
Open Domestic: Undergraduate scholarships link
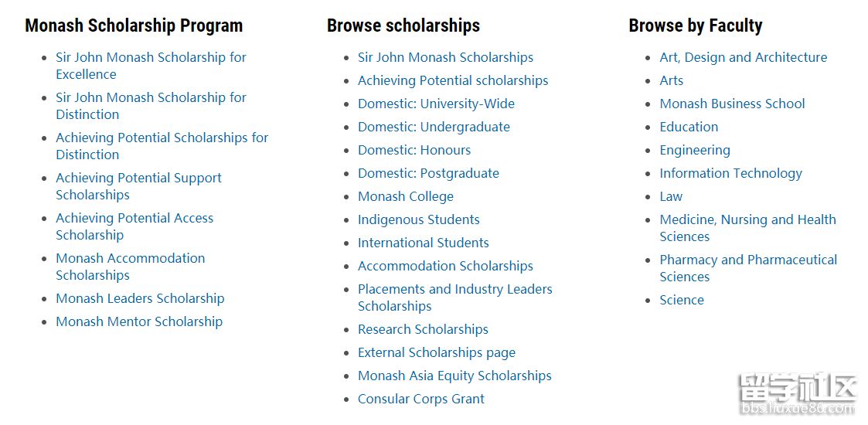coord(434,127)
